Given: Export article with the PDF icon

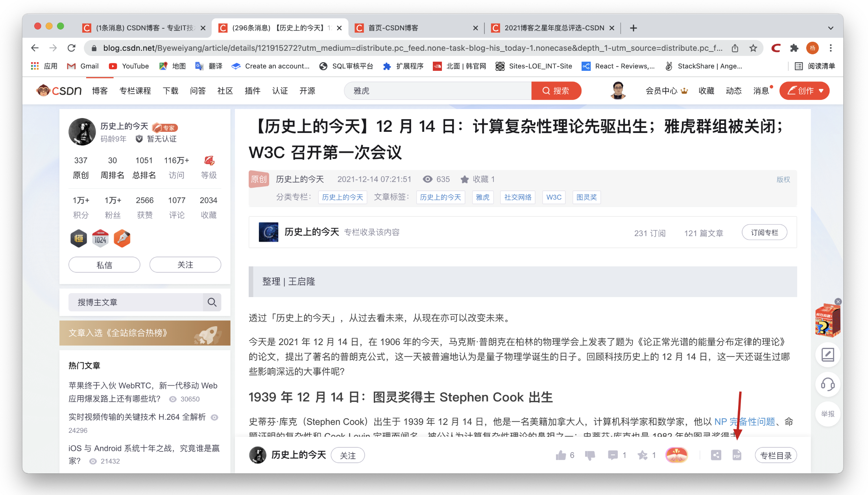Looking at the screenshot, I should point(737,455).
